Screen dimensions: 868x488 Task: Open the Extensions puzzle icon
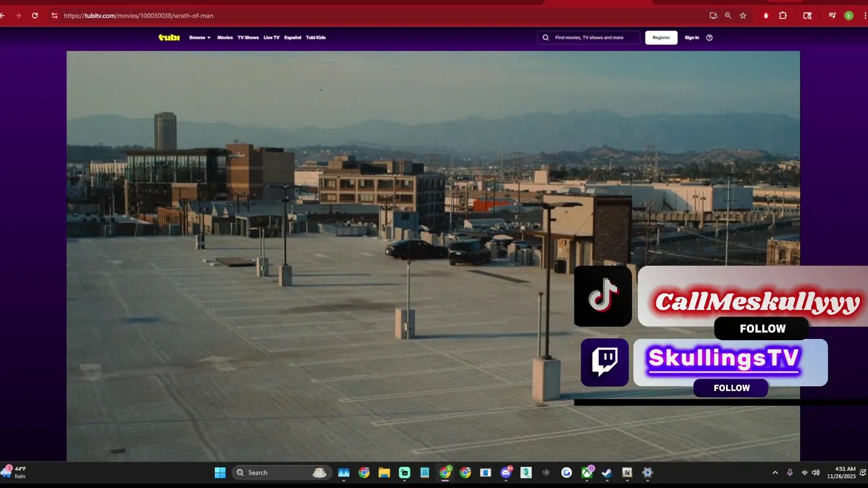click(x=783, y=16)
